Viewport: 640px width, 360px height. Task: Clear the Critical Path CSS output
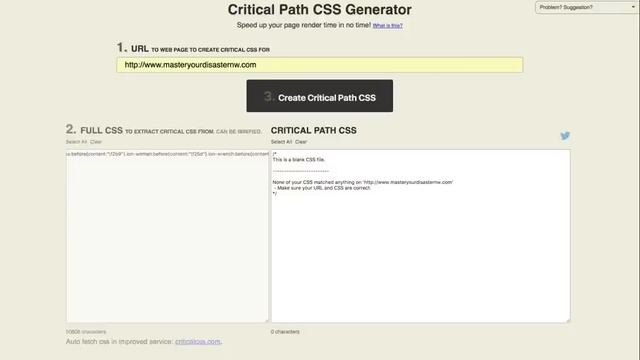[301, 142]
